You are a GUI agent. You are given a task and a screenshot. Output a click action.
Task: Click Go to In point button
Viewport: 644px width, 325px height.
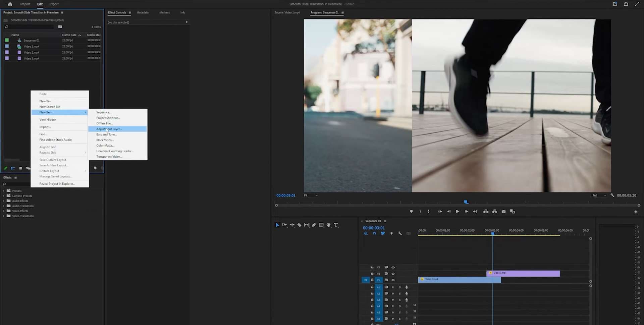440,211
